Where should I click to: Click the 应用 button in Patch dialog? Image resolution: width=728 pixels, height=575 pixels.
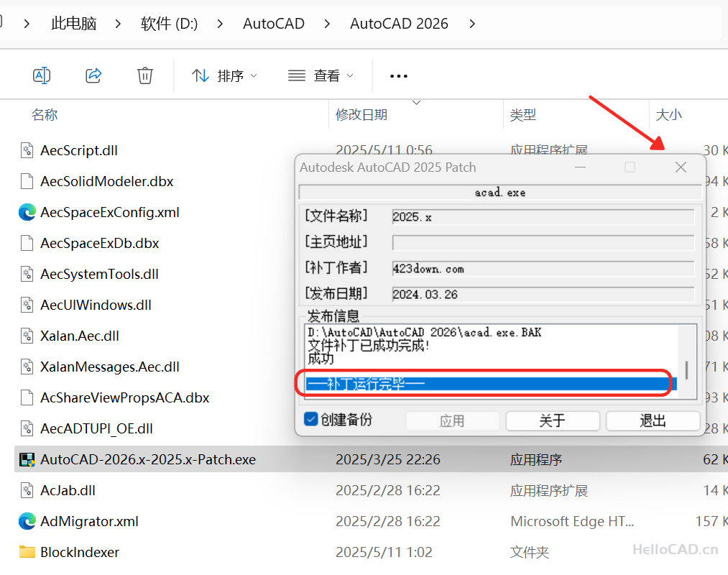coord(452,420)
